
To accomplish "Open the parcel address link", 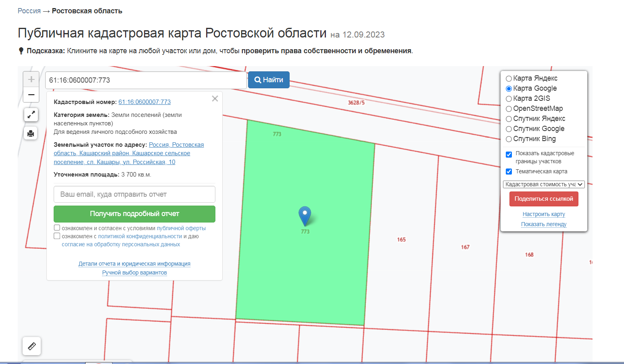I will coord(129,153).
